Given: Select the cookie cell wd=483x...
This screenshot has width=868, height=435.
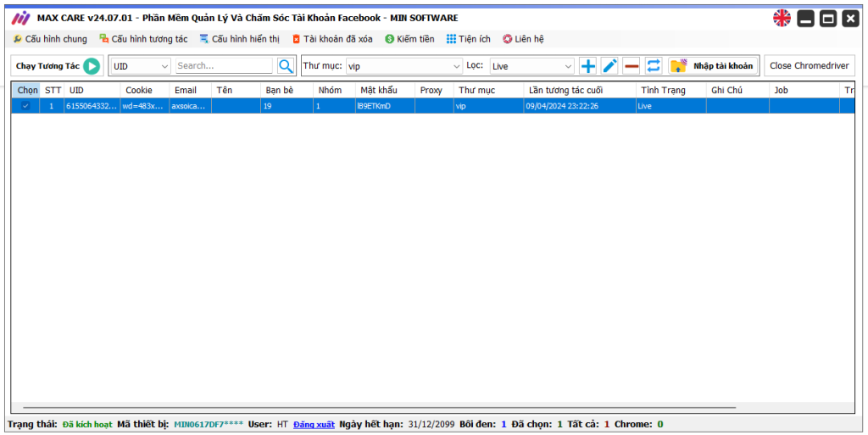Looking at the screenshot, I should click(x=145, y=106).
